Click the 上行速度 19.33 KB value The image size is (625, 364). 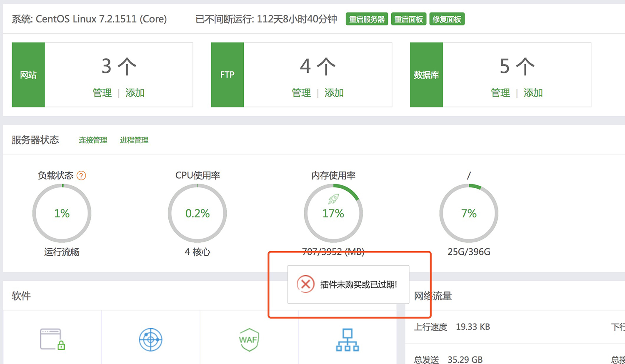point(473,327)
